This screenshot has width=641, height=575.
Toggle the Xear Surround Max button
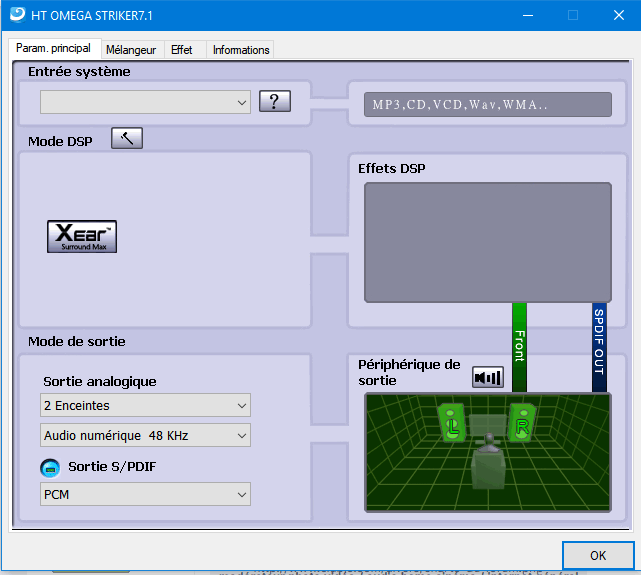pyautogui.click(x=82, y=236)
